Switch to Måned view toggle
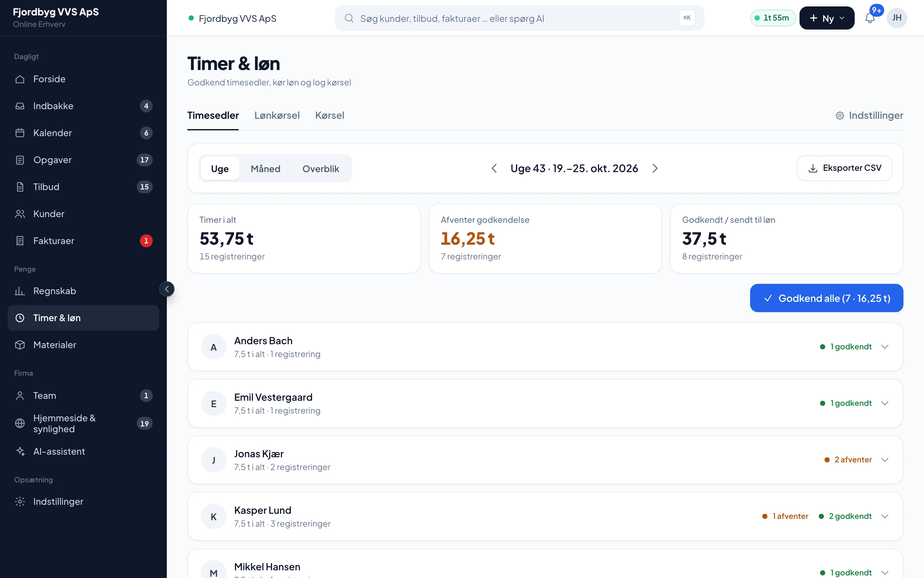The image size is (924, 578). (265, 169)
